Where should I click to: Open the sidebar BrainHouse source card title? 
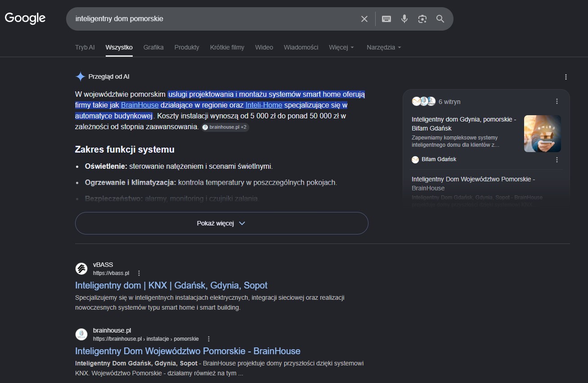pos(473,184)
